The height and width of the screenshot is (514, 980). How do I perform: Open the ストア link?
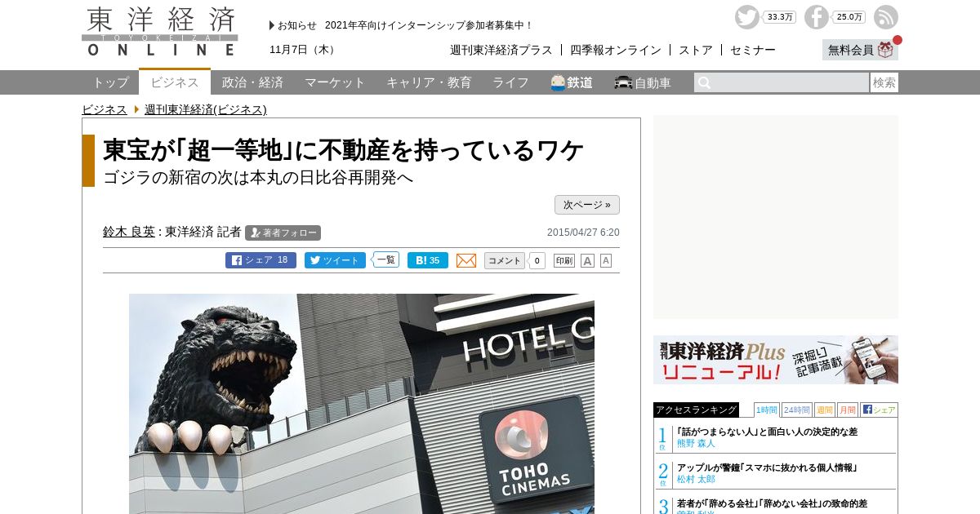coord(696,50)
